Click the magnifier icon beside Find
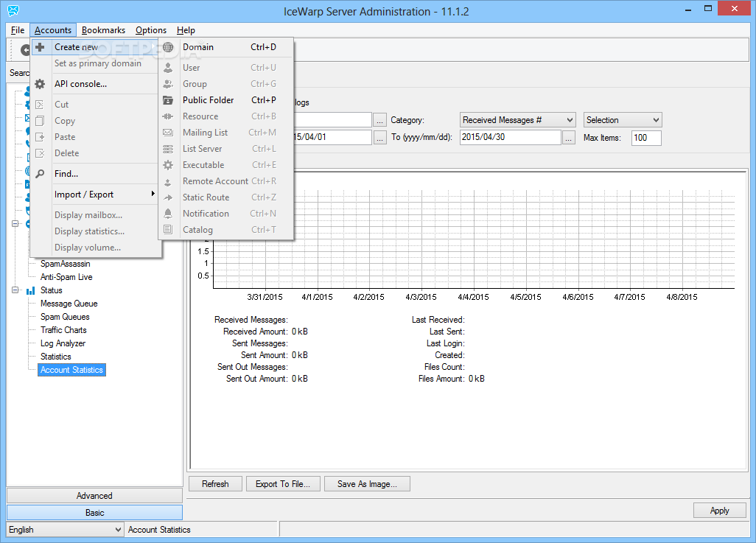 coord(40,174)
